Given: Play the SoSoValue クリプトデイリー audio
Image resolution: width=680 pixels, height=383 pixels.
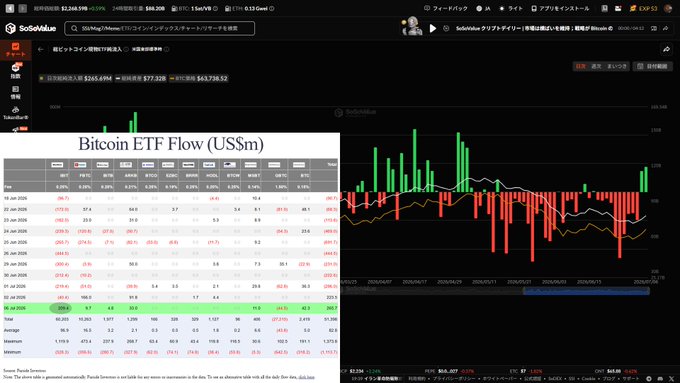Looking at the screenshot, I should [432, 28].
